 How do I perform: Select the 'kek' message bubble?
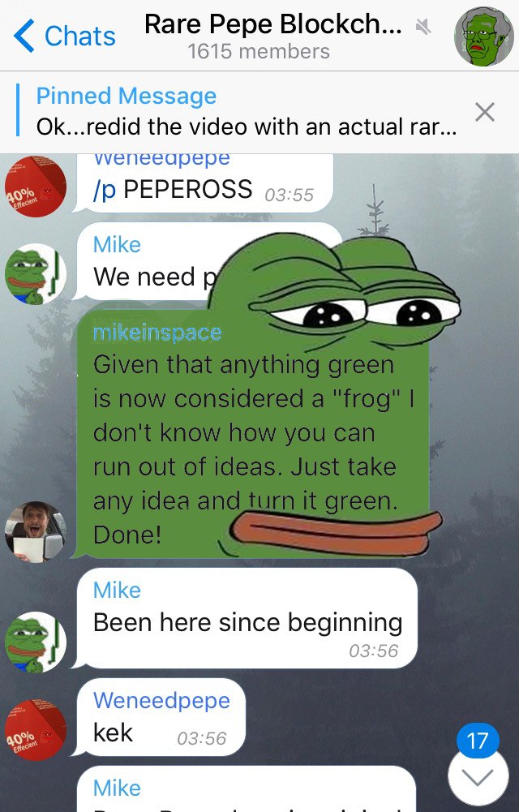coord(161,717)
